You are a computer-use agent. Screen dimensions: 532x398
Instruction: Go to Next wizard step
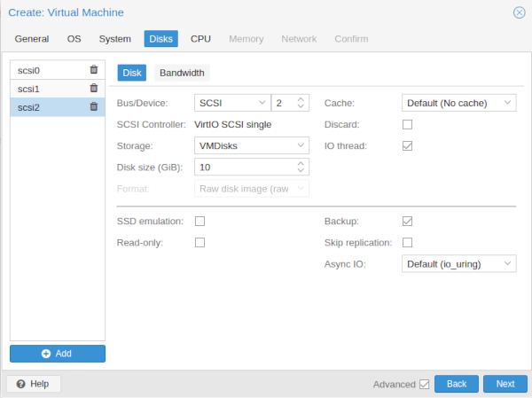click(505, 384)
